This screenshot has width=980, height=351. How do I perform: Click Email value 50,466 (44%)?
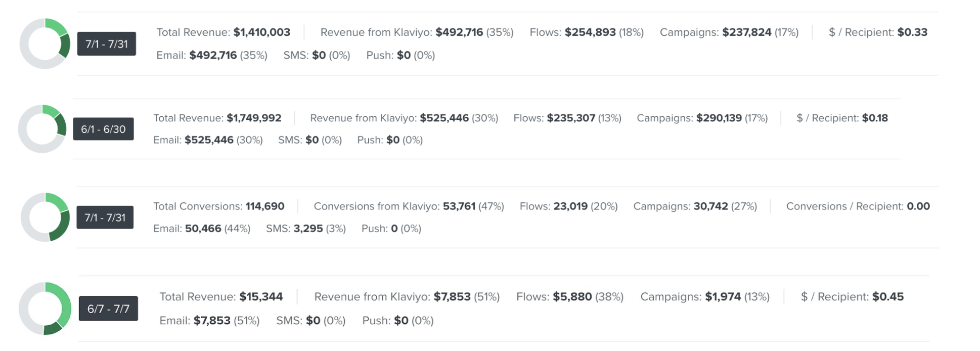pyautogui.click(x=217, y=229)
